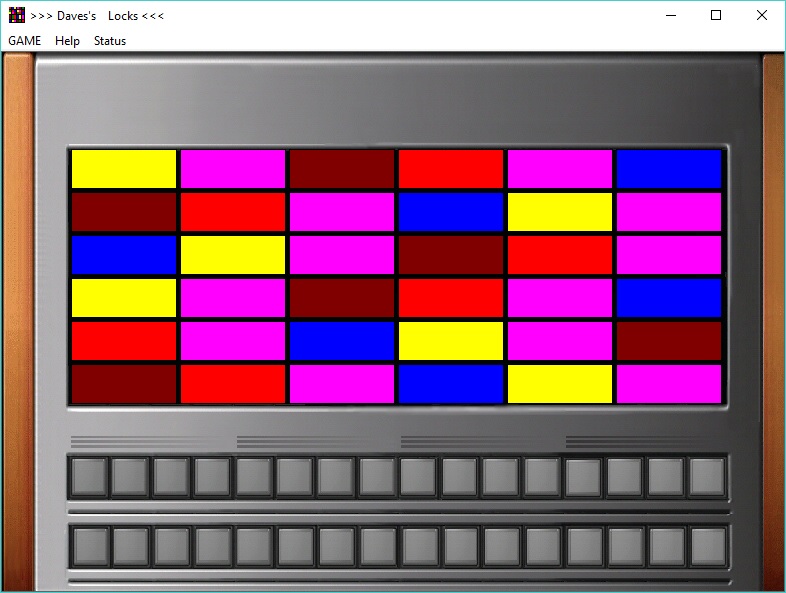The image size is (786, 593).
Task: Choose the bright red tile in the fourth grid row
Action: [451, 298]
